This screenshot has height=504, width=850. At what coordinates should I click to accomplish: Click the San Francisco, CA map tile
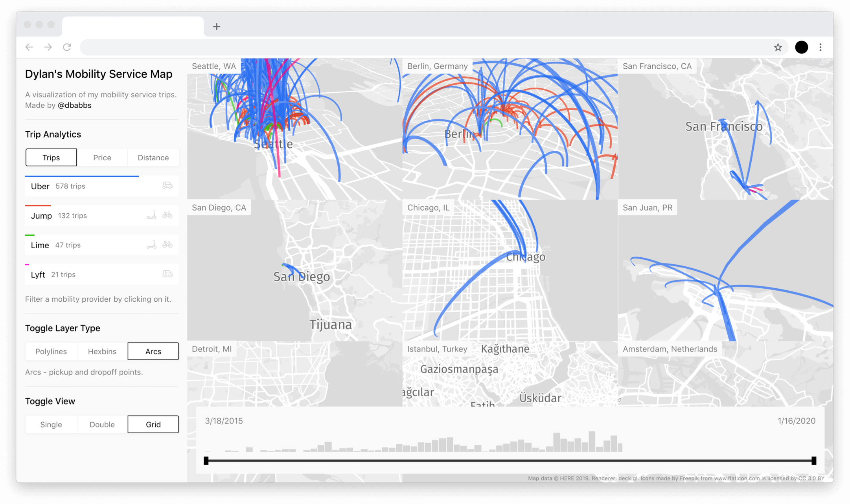pyautogui.click(x=726, y=129)
